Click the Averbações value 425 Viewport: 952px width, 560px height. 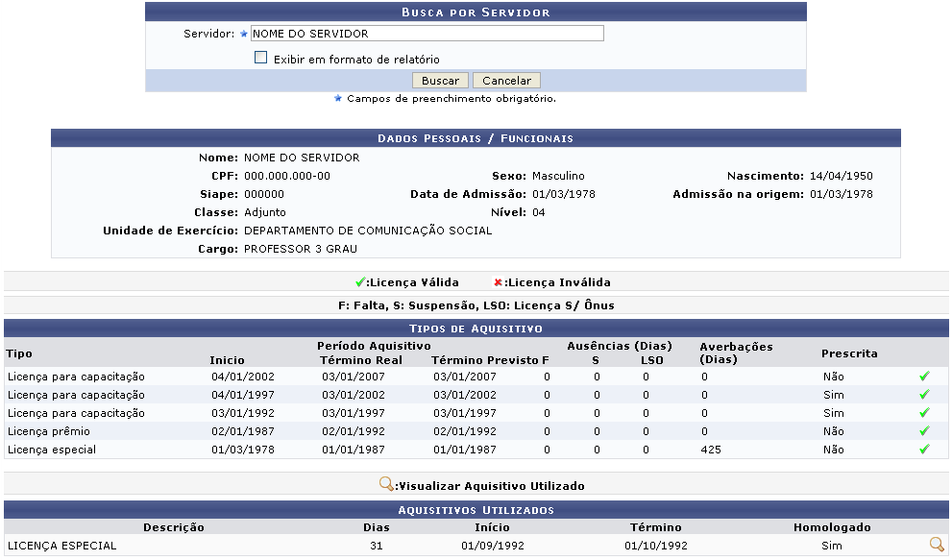(x=711, y=450)
